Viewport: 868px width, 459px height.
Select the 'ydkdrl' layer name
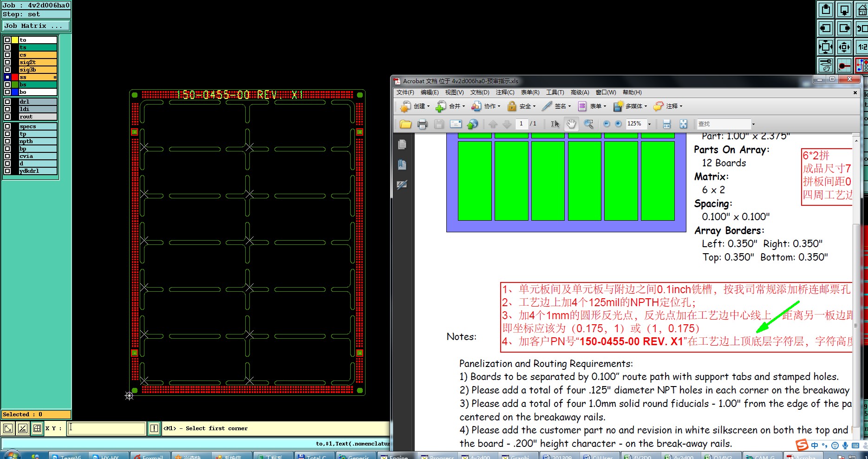click(x=38, y=171)
